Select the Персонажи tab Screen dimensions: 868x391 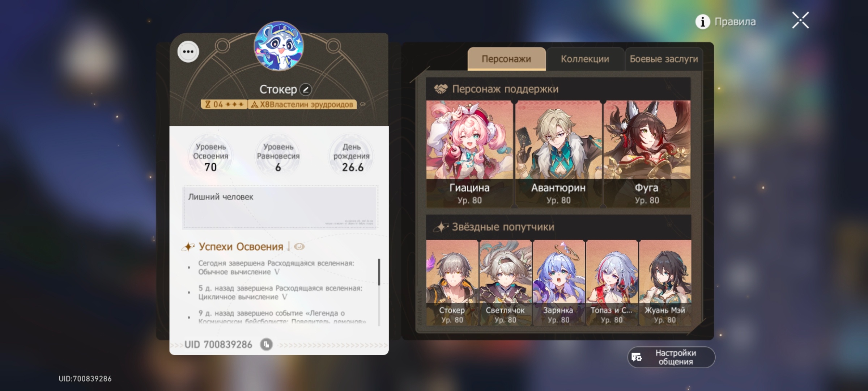pyautogui.click(x=506, y=59)
